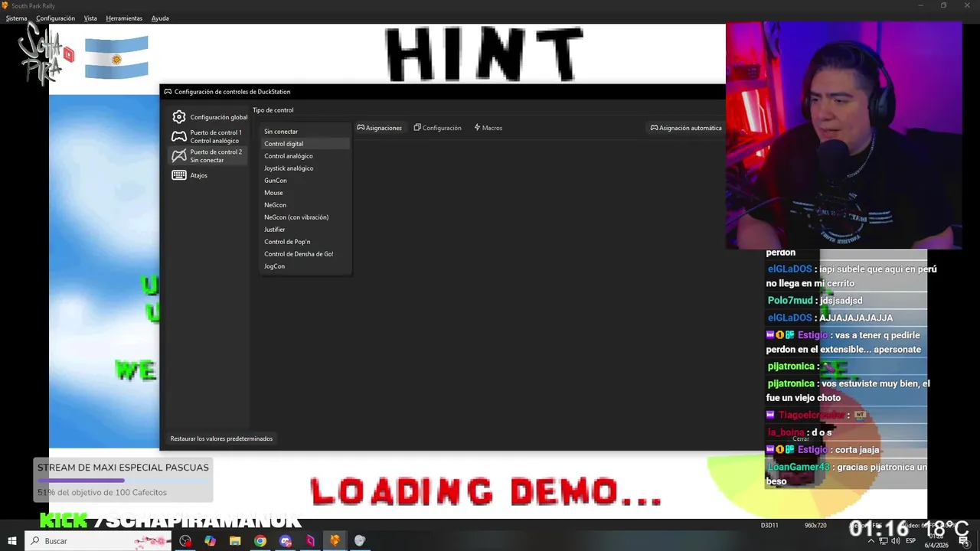Open the Sistema menu
This screenshot has width=980, height=551.
(x=16, y=18)
